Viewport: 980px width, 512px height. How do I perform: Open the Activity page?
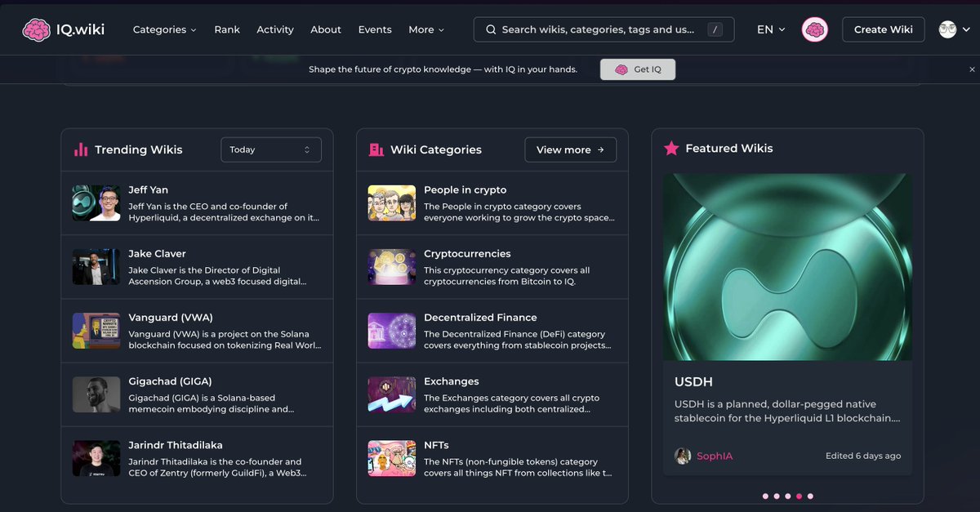(x=275, y=29)
